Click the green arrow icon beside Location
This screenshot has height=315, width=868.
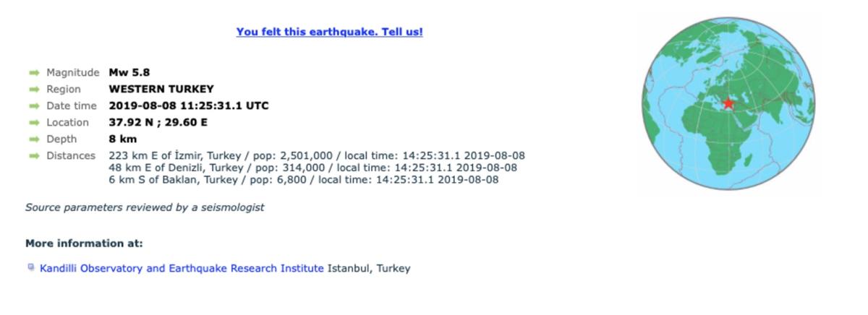(33, 122)
